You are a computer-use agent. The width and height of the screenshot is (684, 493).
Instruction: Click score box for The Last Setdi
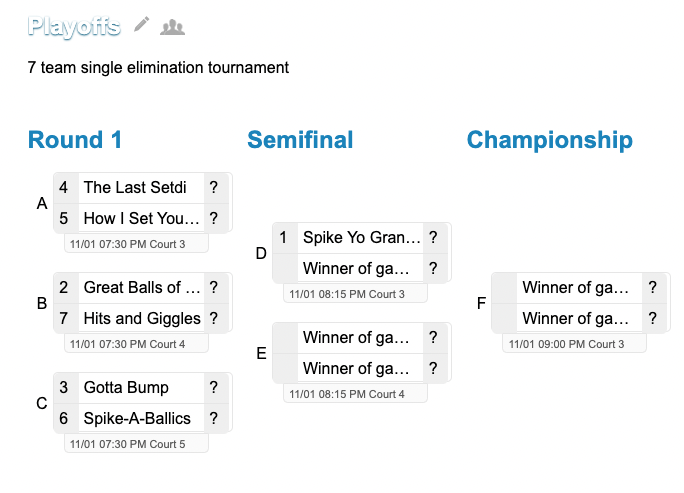click(214, 187)
